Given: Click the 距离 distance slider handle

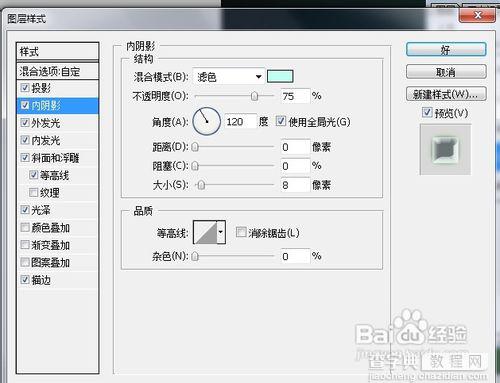Looking at the screenshot, I should click(x=195, y=147).
